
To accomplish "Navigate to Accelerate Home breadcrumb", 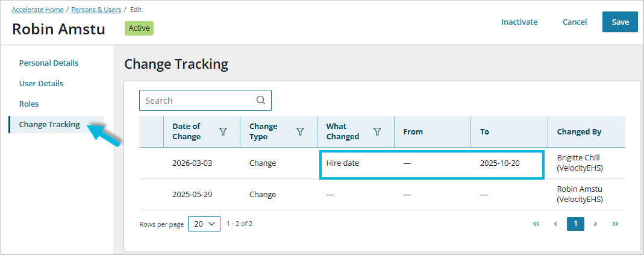I will [39, 10].
